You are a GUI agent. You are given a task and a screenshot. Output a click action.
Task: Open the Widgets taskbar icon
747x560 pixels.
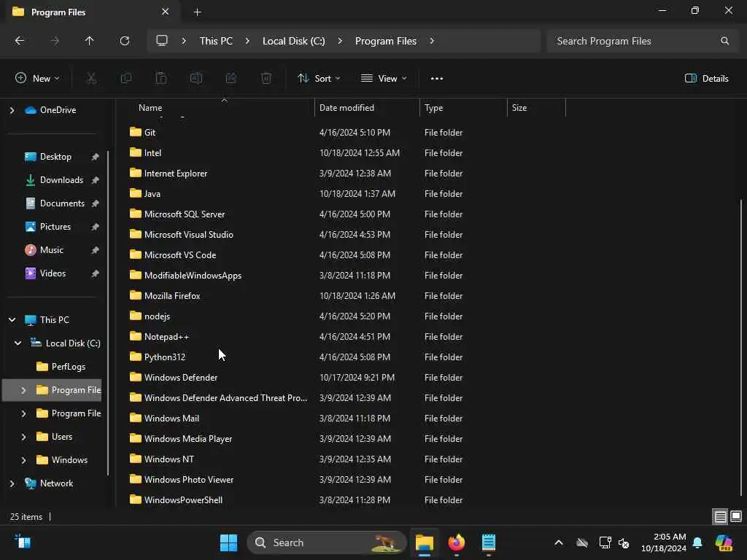pos(23,542)
